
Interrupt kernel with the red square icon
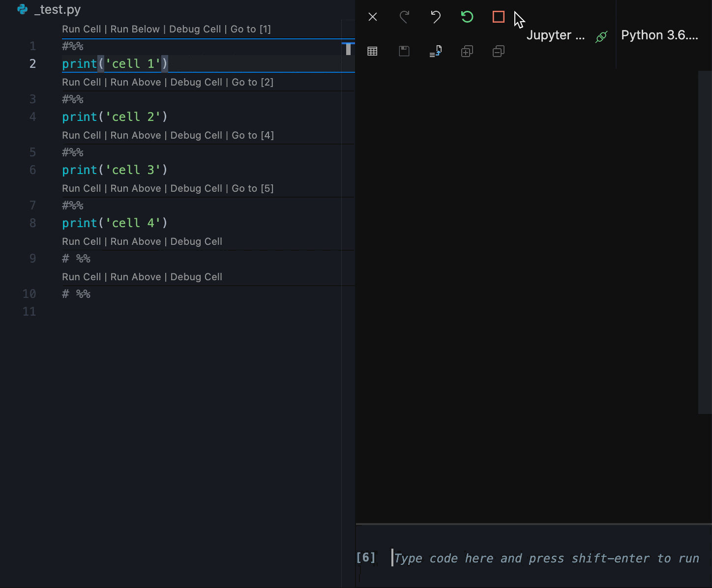[x=499, y=17]
